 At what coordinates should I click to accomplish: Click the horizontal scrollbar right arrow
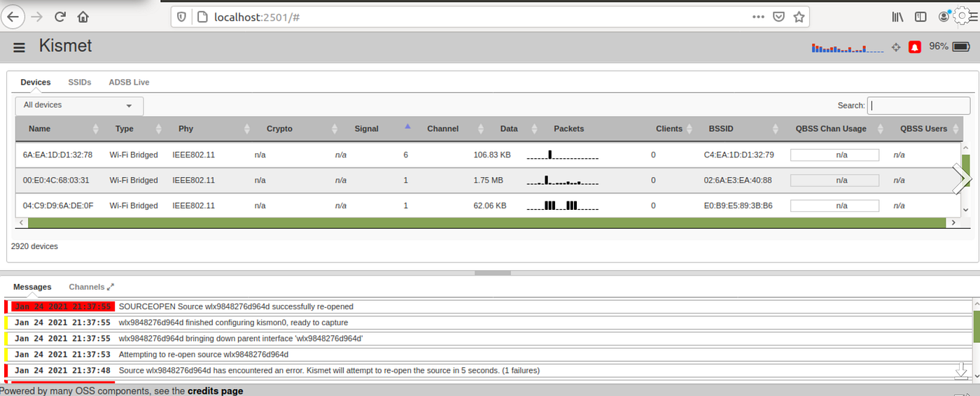953,222
